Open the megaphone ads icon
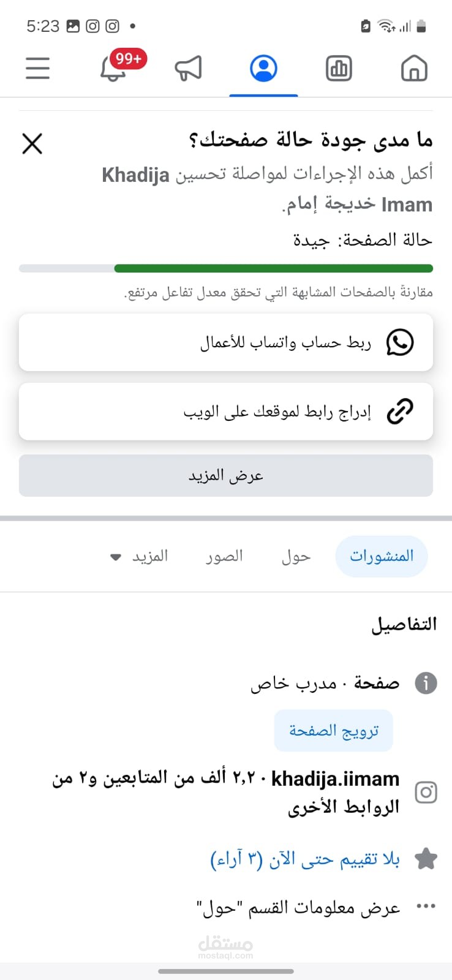Image resolution: width=452 pixels, height=980 pixels. [x=188, y=68]
